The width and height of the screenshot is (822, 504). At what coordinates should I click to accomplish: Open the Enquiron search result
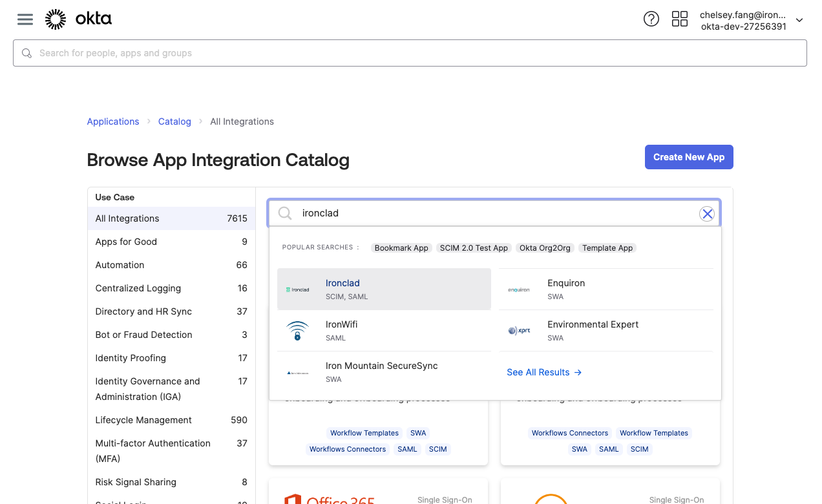(x=606, y=289)
